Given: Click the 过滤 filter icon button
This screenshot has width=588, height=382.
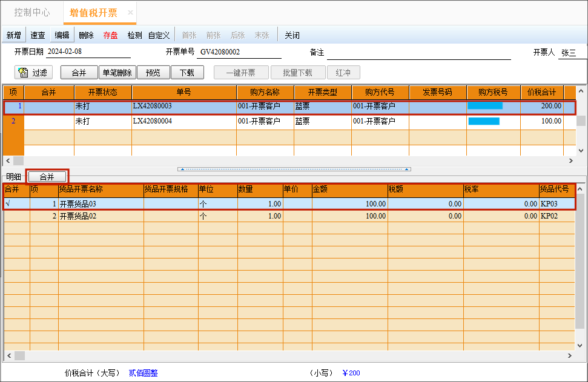Looking at the screenshot, I should point(33,73).
